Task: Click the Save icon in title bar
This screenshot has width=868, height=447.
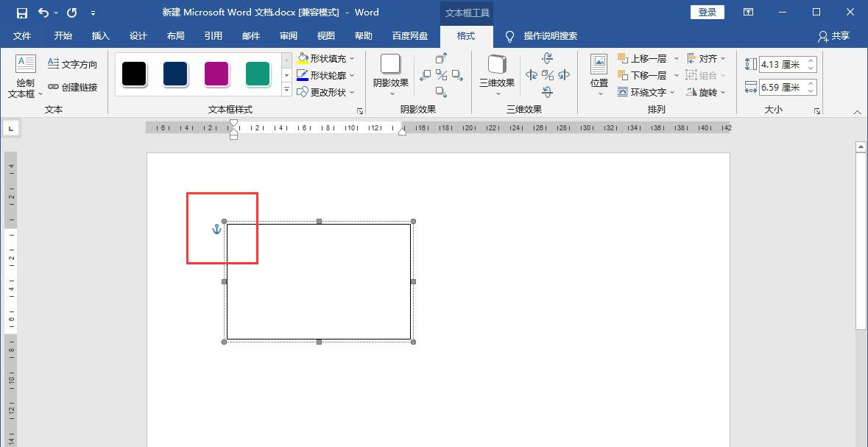Action: pos(22,13)
